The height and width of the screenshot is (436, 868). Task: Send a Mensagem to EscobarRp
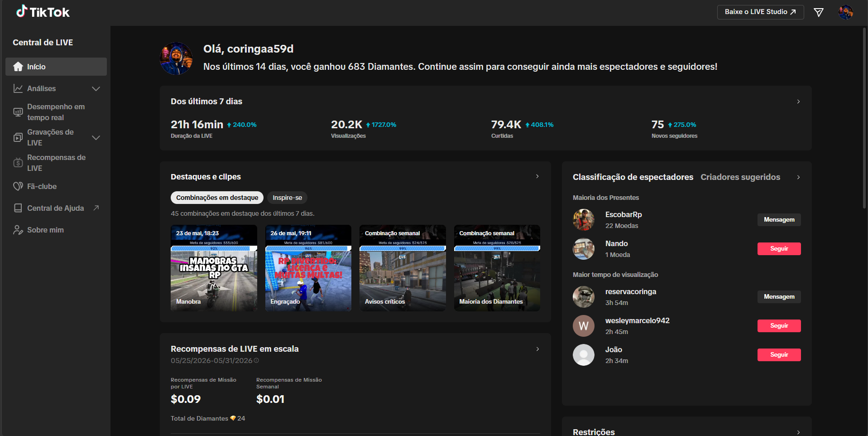[779, 220]
